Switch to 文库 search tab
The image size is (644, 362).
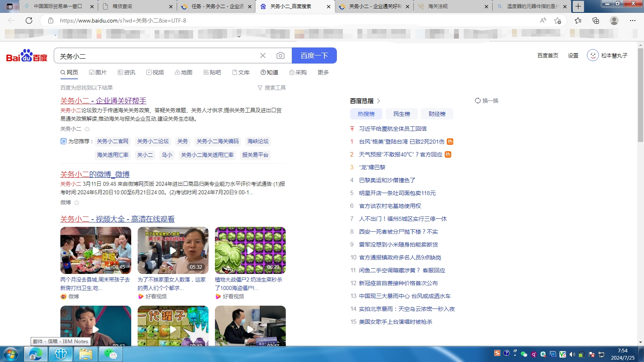241,72
